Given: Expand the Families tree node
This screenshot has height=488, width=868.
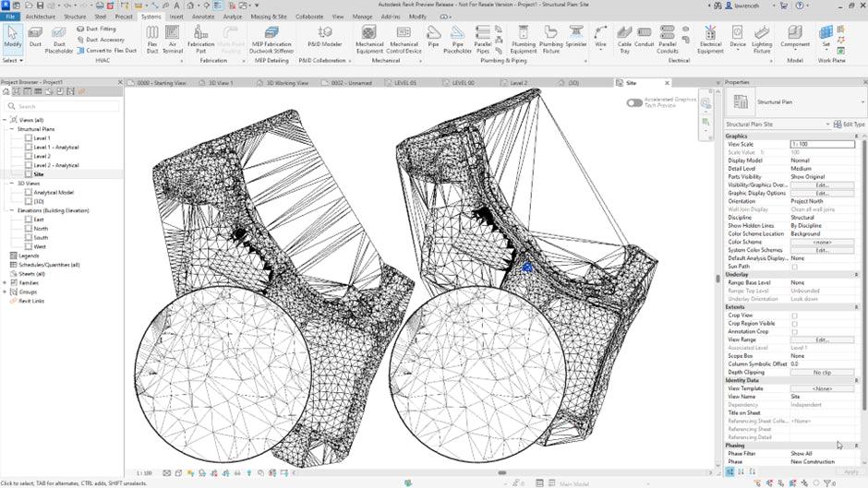Looking at the screenshot, I should [x=6, y=282].
